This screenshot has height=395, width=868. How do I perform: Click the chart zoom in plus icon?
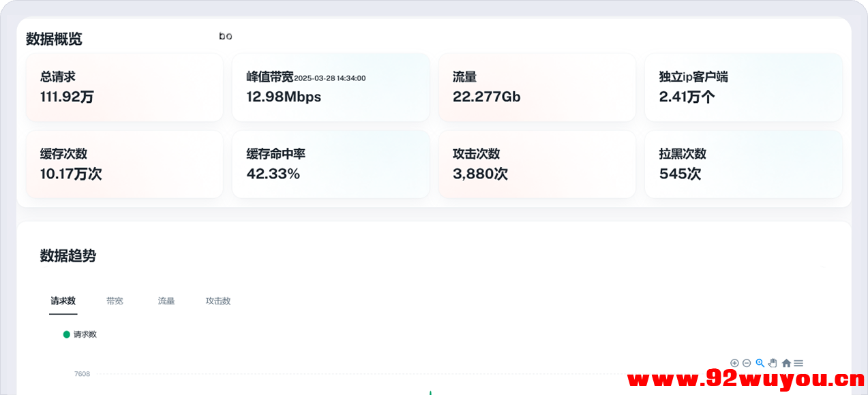(x=734, y=363)
